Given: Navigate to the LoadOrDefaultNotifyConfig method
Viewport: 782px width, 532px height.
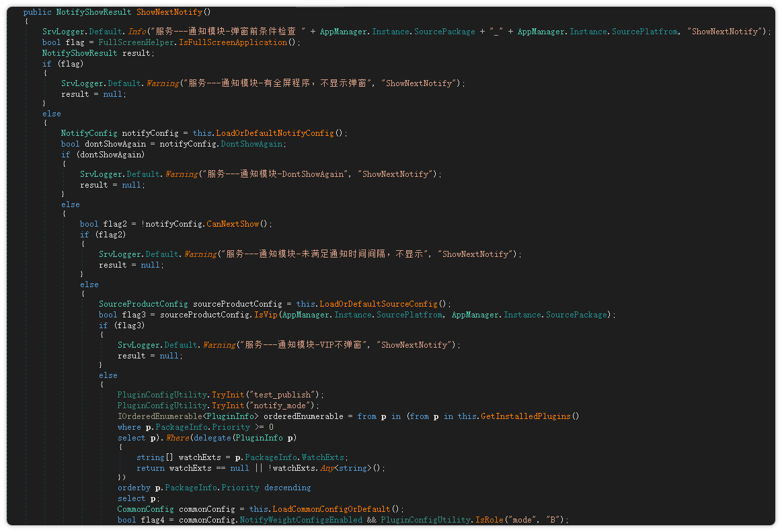Looking at the screenshot, I should click(274, 133).
